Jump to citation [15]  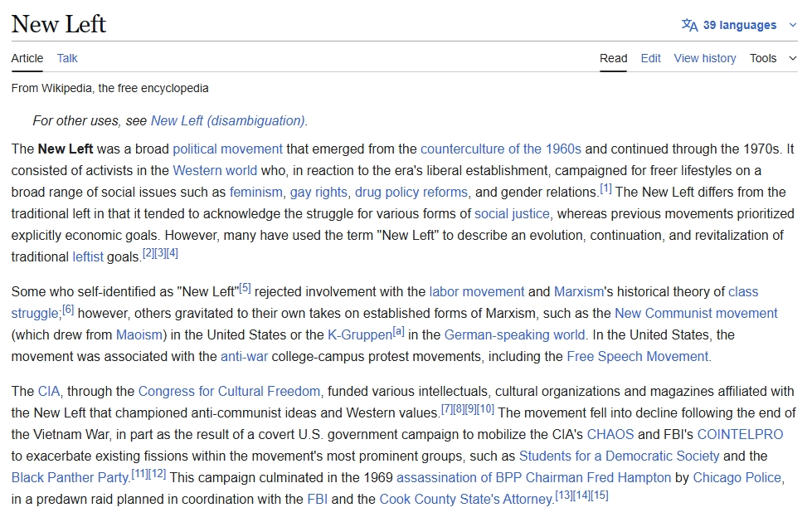pos(600,495)
